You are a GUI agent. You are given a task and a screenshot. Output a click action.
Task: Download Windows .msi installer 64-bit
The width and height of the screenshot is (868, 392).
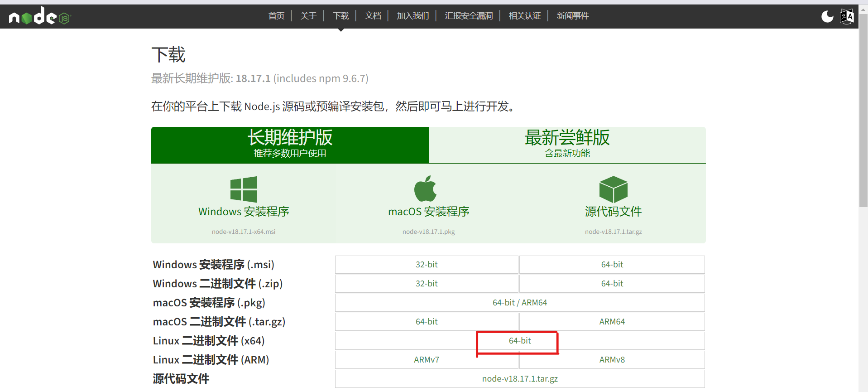(612, 265)
